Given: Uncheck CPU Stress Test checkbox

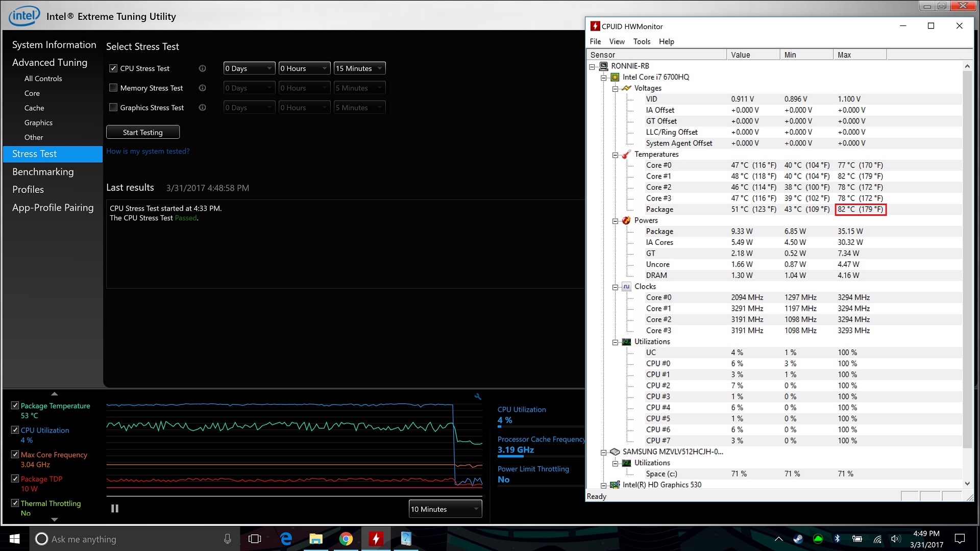Looking at the screenshot, I should point(113,68).
